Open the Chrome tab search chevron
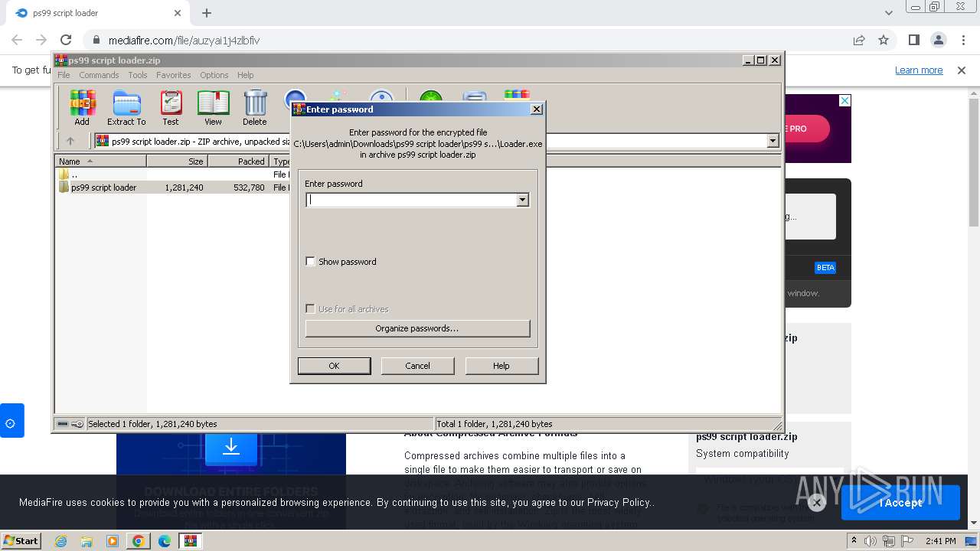980x551 pixels. point(889,13)
